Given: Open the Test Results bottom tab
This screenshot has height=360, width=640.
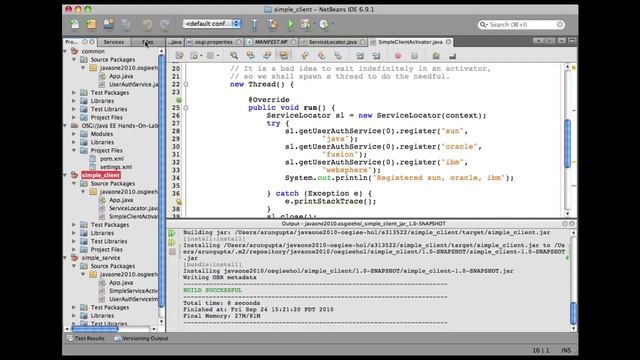Looking at the screenshot, I should [x=86, y=338].
